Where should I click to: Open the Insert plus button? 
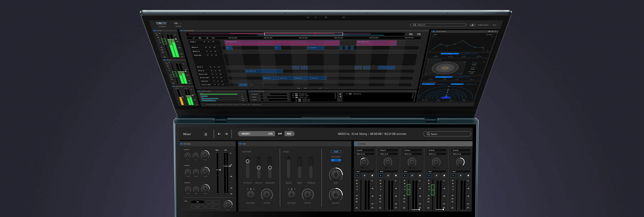click(160, 23)
